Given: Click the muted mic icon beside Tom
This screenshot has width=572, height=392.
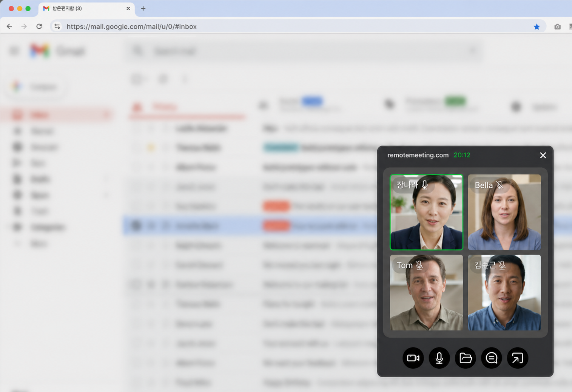Looking at the screenshot, I should click(x=419, y=265).
